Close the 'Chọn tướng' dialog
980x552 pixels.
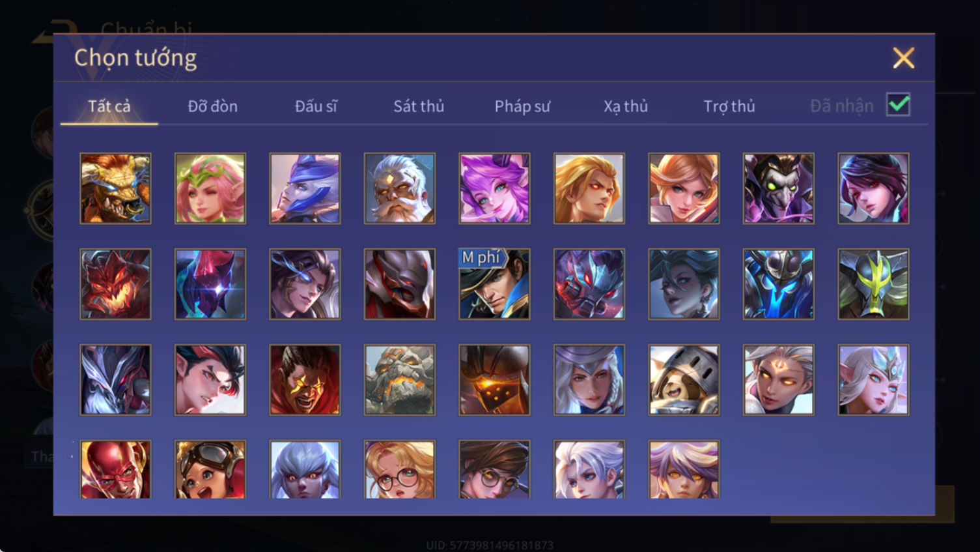[x=903, y=58]
